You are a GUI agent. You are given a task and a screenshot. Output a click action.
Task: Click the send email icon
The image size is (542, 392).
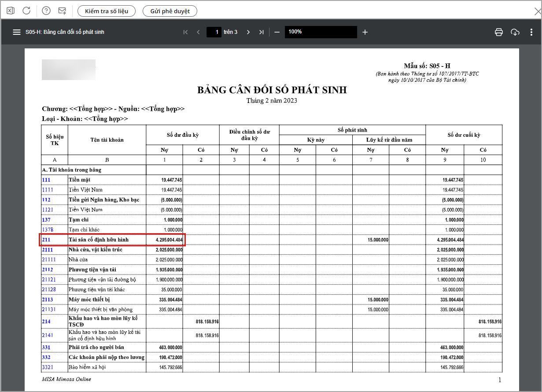pos(62,11)
